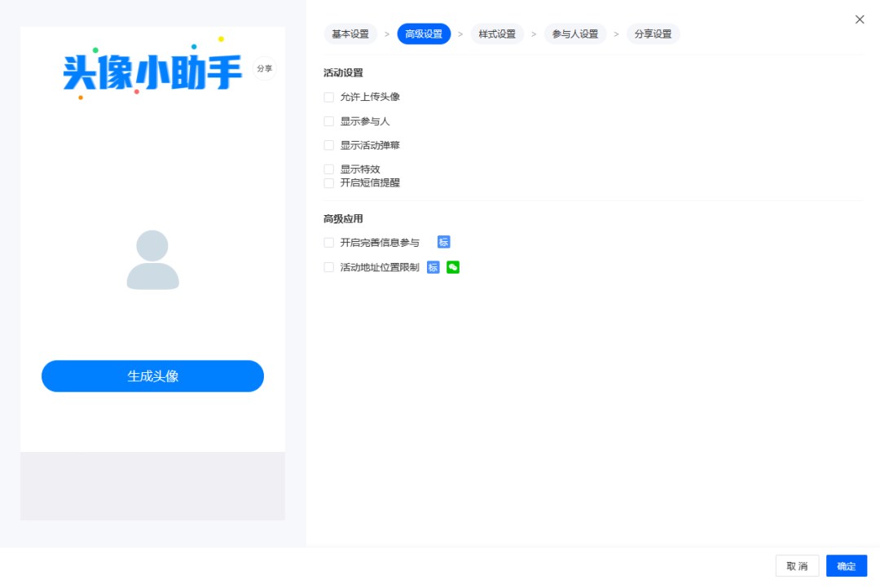880x588 pixels.
Task: Check the 显示活动弹幕 option
Action: (x=329, y=145)
